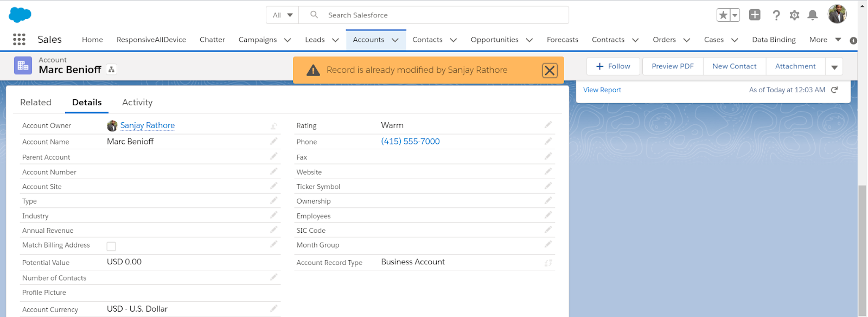The width and height of the screenshot is (868, 317).
Task: Edit Employees field pencil icon
Action: [548, 215]
